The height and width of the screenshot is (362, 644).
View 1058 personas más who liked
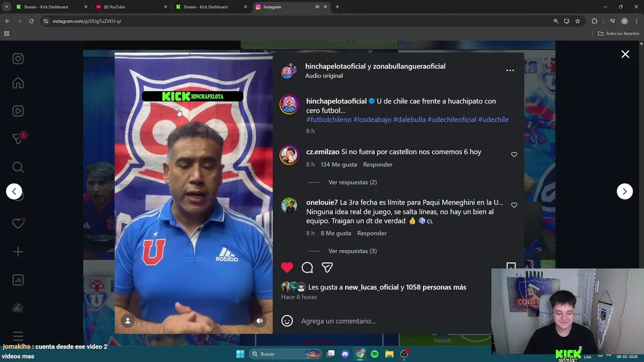coord(436,287)
